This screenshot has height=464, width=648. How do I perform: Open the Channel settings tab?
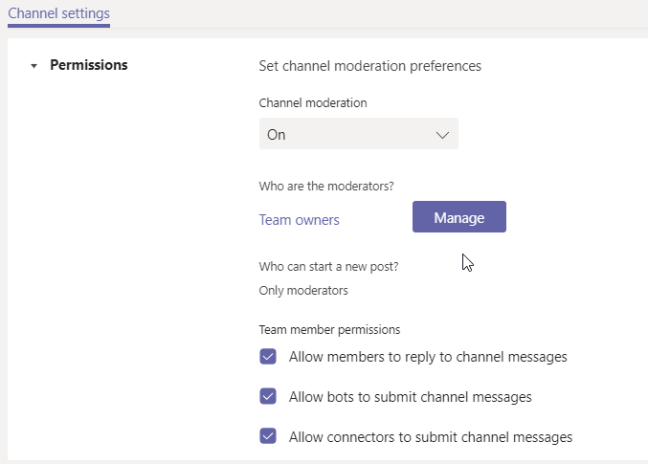coord(59,13)
